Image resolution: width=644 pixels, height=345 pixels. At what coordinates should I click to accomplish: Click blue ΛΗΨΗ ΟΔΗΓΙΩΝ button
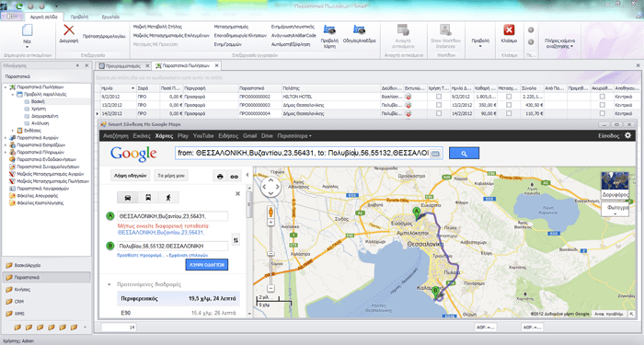(207, 265)
